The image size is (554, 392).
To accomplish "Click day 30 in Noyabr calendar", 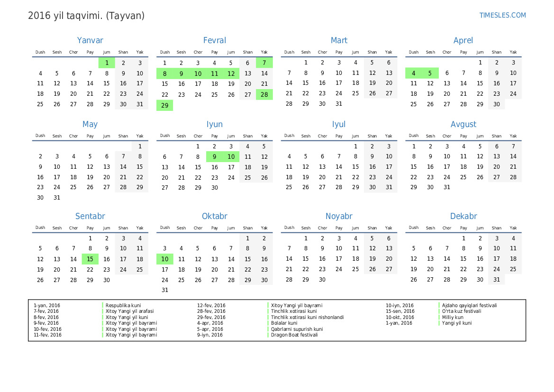I will 322,280.
